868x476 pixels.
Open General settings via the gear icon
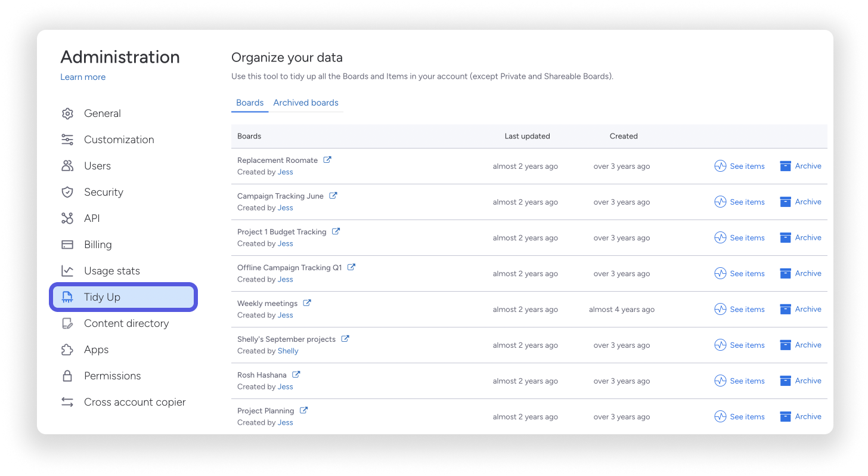click(67, 113)
